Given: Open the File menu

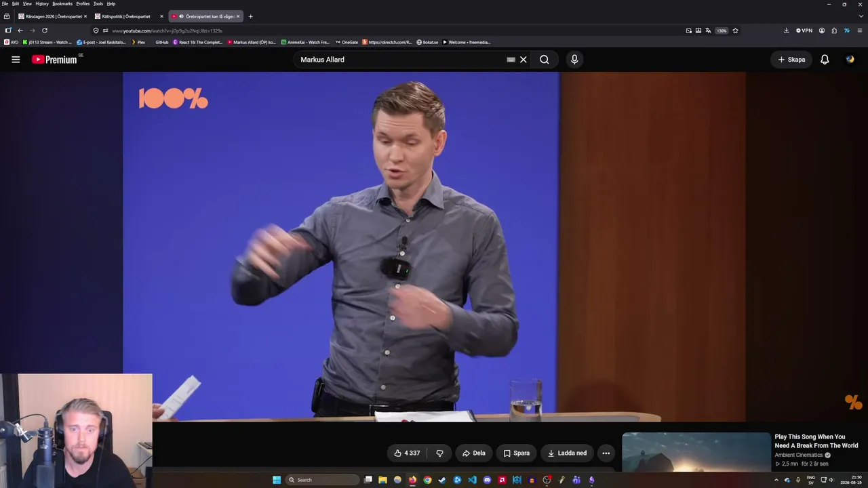Looking at the screenshot, I should (x=5, y=3).
